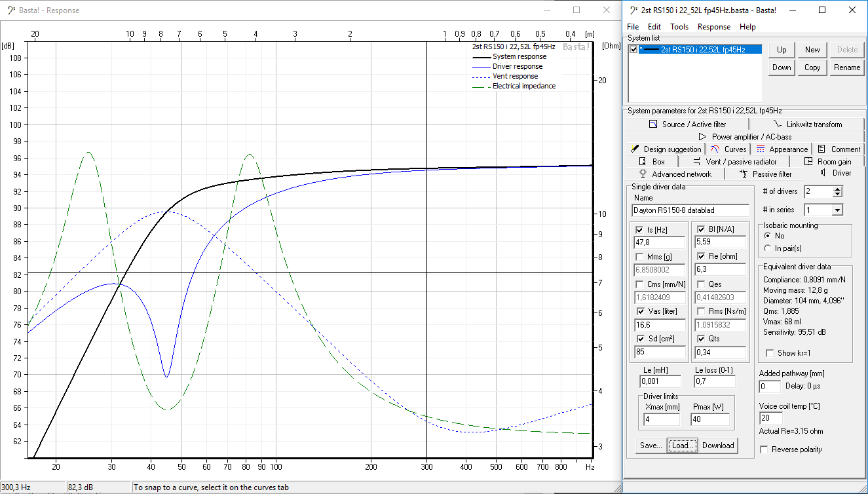Open the File menu
The height and width of the screenshot is (494, 868).
633,27
